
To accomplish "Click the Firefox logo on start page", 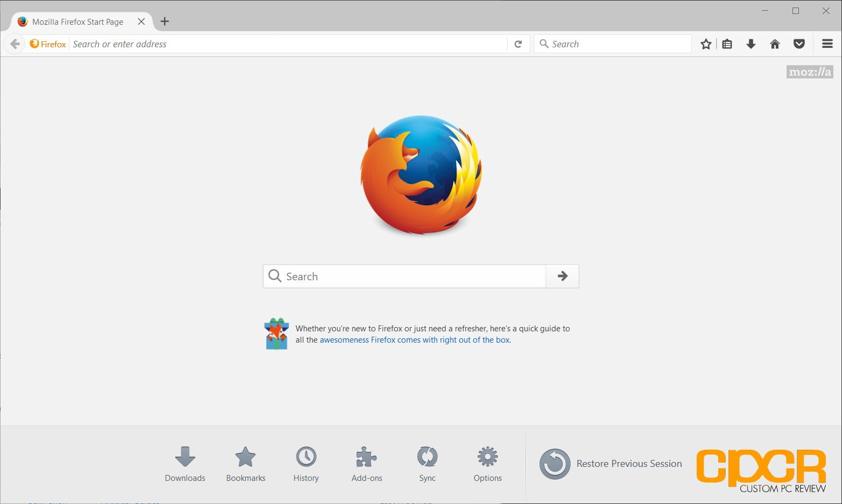I will tap(421, 175).
